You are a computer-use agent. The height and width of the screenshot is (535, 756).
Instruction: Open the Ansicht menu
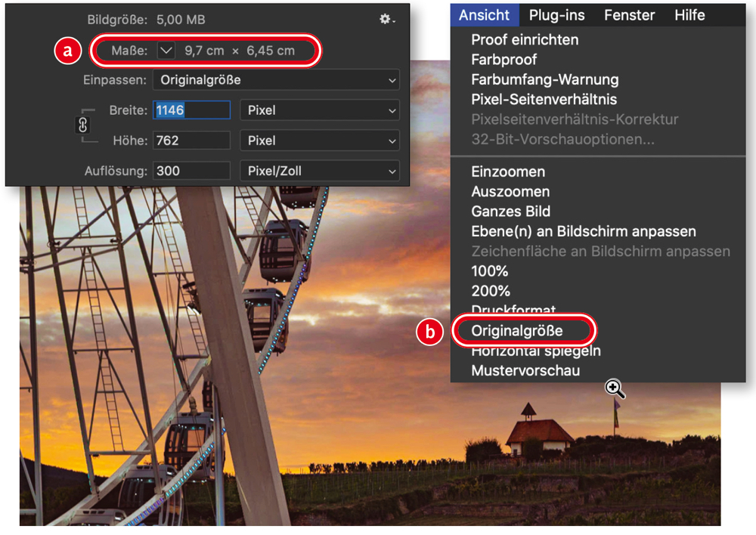coord(484,15)
